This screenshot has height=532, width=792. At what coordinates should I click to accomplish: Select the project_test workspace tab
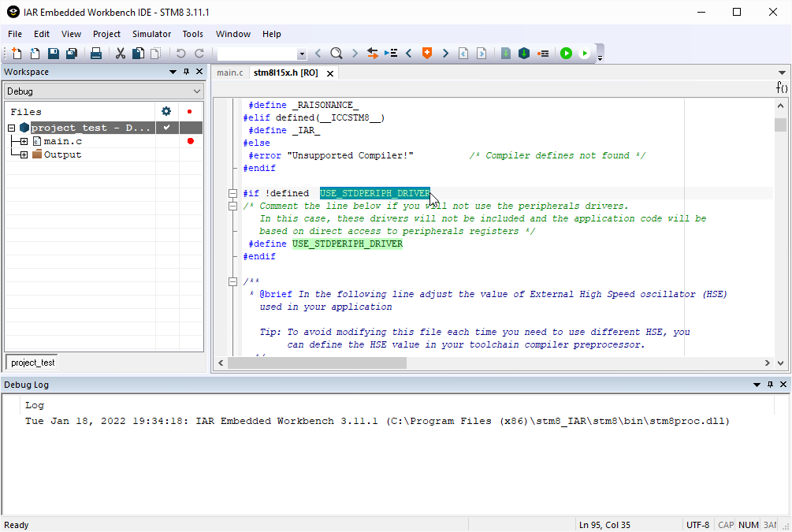32,363
